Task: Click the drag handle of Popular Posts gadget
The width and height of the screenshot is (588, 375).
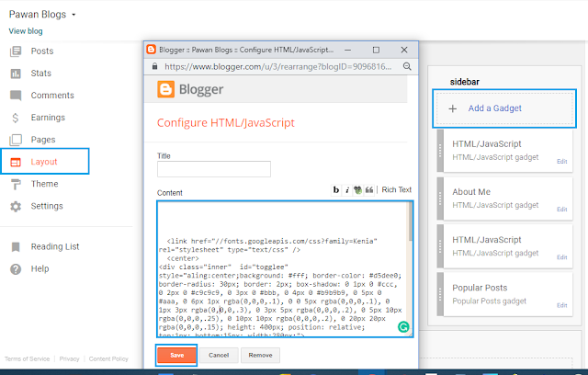Action: [x=440, y=294]
